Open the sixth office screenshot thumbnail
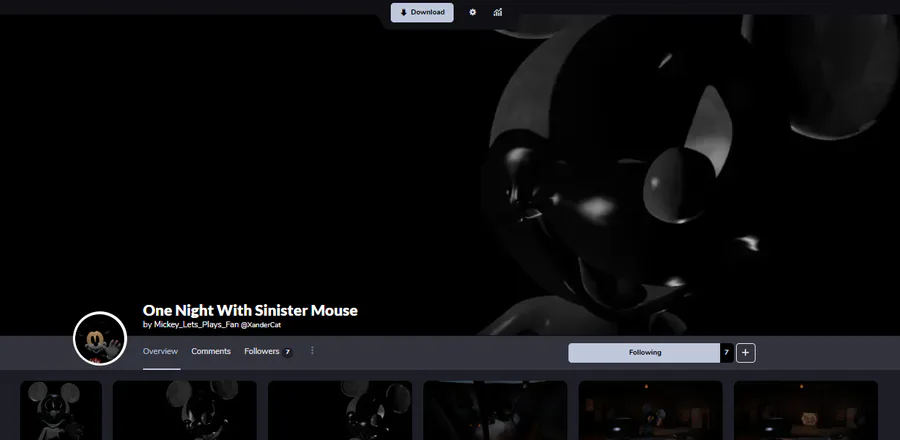Viewport: 900px width, 440px height. (x=806, y=410)
